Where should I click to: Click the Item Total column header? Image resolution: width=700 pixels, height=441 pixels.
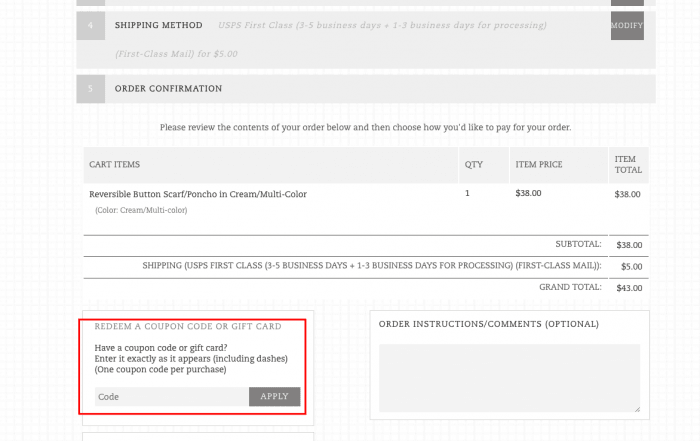(x=627, y=164)
